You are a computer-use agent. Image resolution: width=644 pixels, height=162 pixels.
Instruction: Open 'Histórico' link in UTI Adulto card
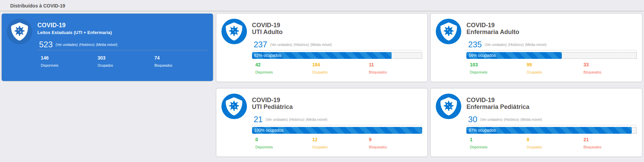[301, 45]
